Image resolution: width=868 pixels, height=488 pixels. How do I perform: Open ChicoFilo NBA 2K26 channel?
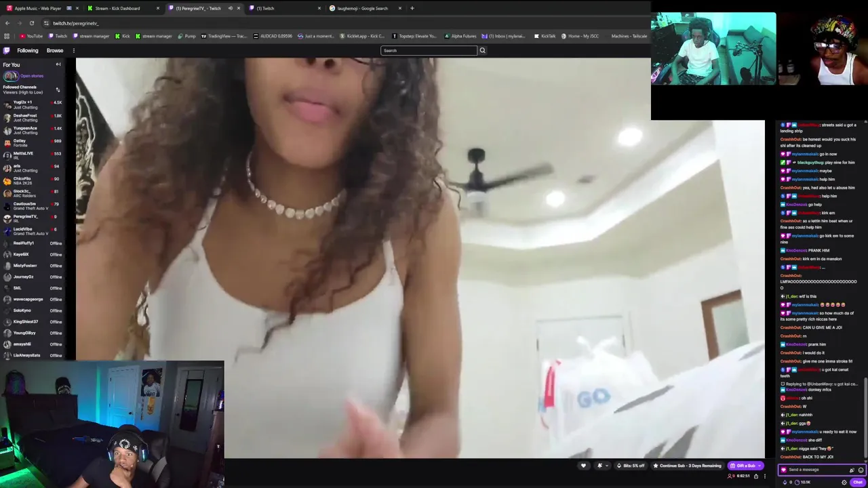(32, 181)
